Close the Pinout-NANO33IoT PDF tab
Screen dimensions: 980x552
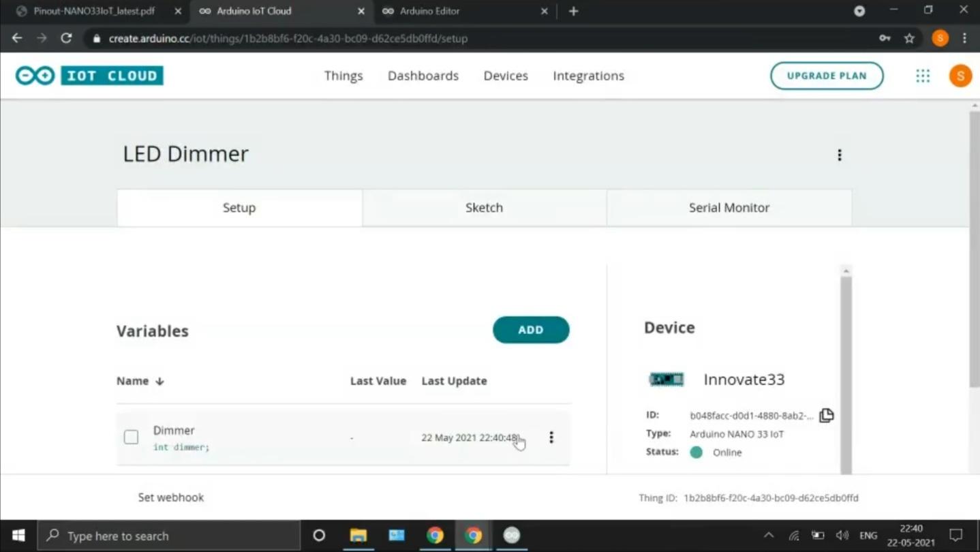[178, 11]
